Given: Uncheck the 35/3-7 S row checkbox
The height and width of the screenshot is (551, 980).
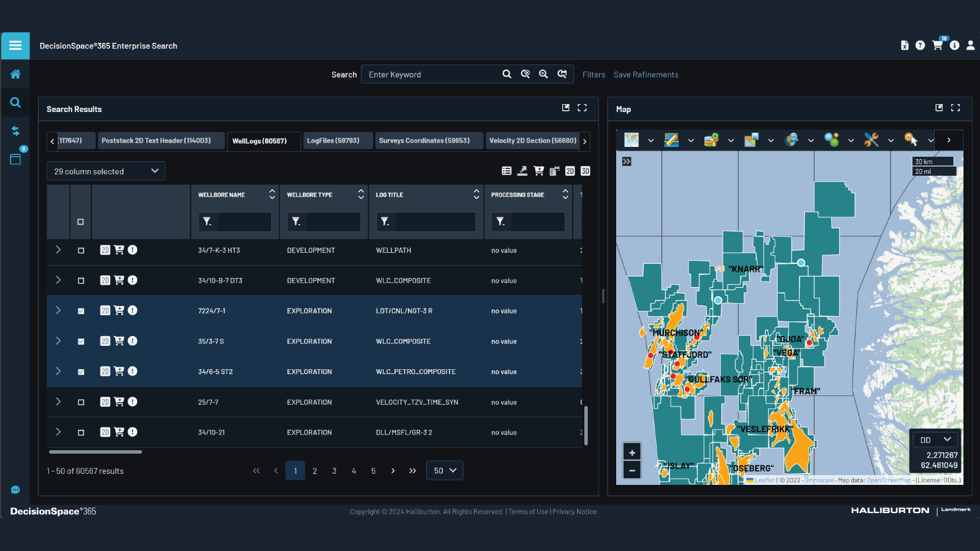Looking at the screenshot, I should [x=81, y=342].
